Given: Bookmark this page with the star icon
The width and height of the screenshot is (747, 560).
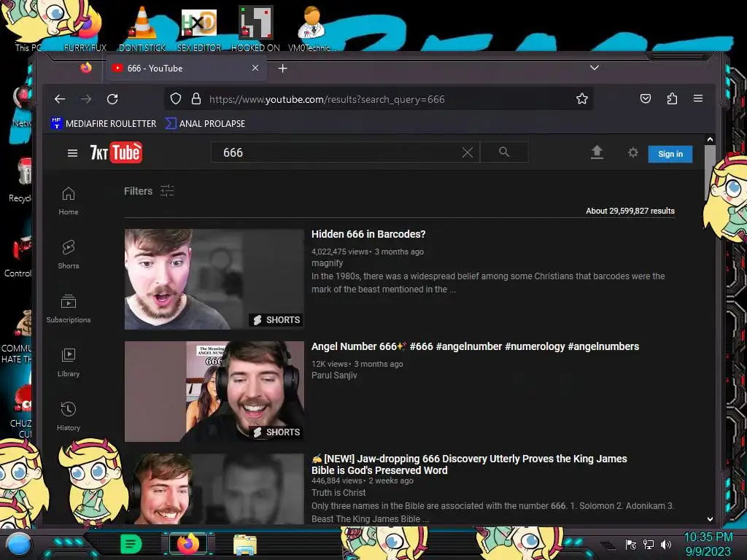Looking at the screenshot, I should 581,99.
